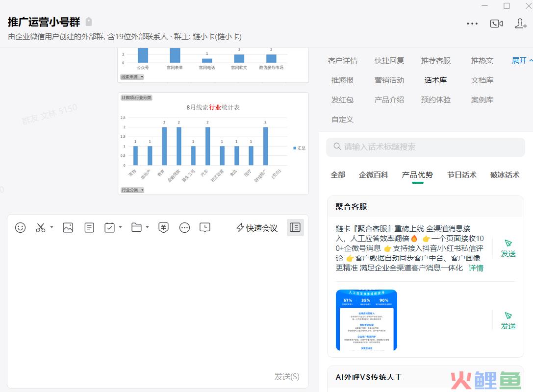Click the group name 推广运营小号群

[44, 22]
